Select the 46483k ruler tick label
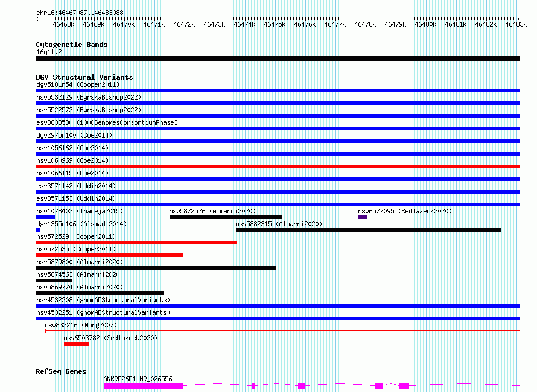Screen dimensions: 537x392 (x=516, y=24)
